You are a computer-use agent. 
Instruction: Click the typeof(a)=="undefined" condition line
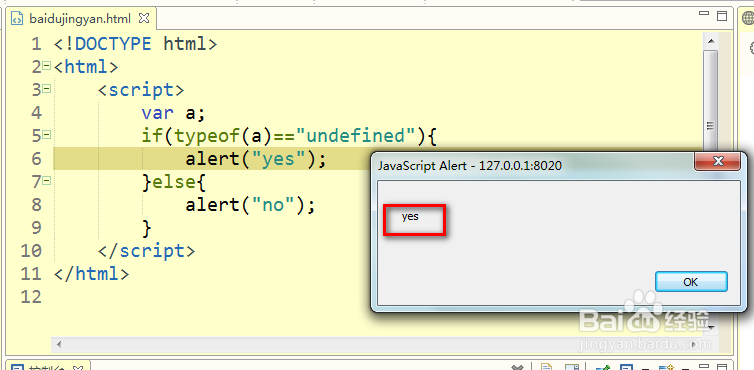coord(289,136)
